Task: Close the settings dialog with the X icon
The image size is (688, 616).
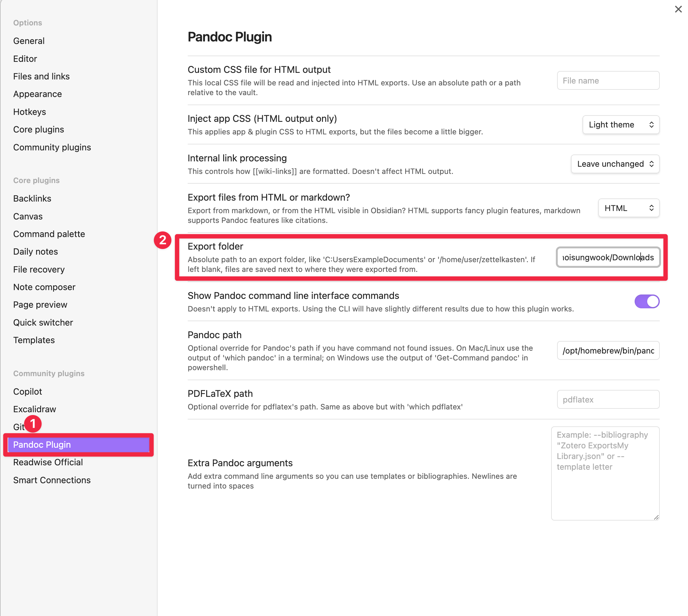Action: [x=678, y=9]
